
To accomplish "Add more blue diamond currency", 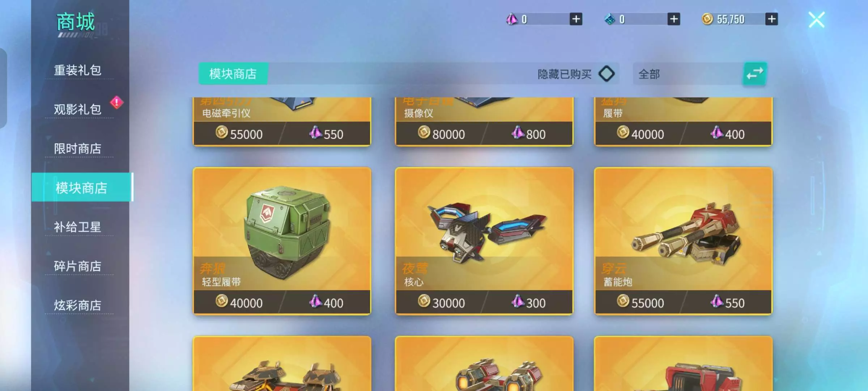I will pos(673,19).
